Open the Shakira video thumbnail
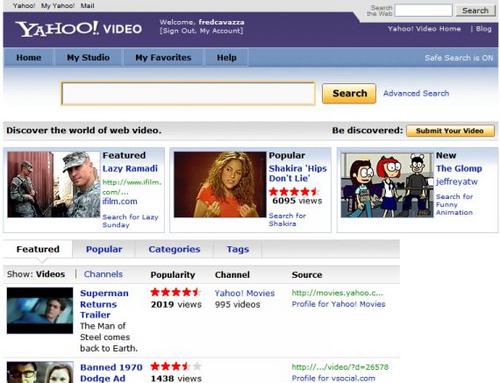 tap(220, 185)
